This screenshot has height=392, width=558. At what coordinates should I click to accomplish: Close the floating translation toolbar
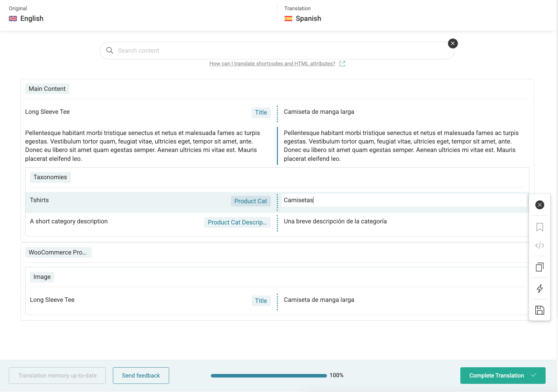(x=540, y=205)
